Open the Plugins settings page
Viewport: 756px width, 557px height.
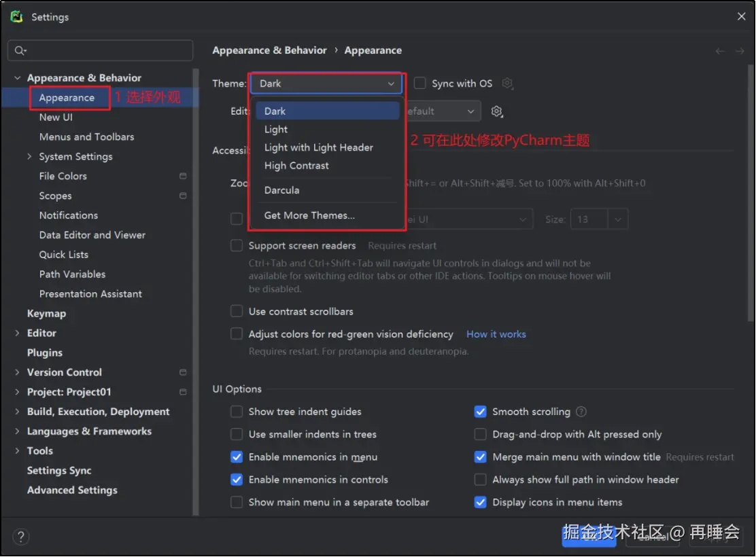(x=45, y=353)
